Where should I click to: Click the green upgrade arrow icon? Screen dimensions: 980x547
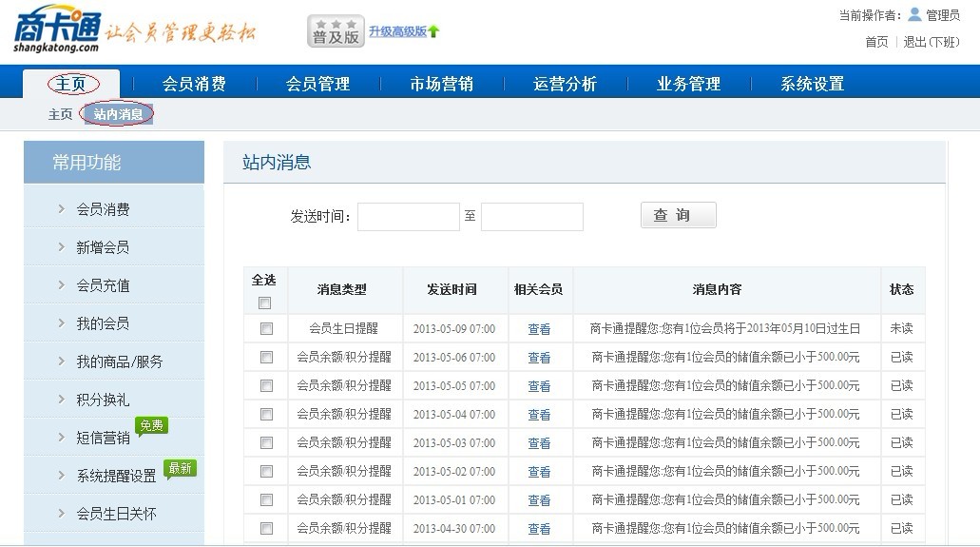tap(433, 31)
